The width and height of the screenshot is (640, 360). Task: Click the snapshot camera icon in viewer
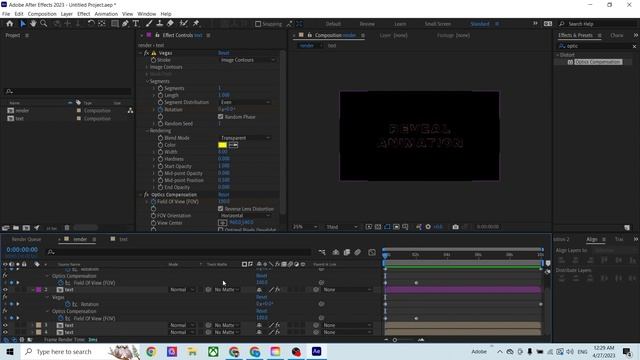pyautogui.click(x=456, y=227)
